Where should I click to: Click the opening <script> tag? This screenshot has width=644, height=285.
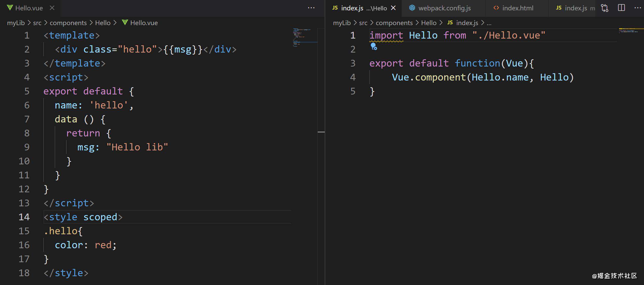(66, 77)
